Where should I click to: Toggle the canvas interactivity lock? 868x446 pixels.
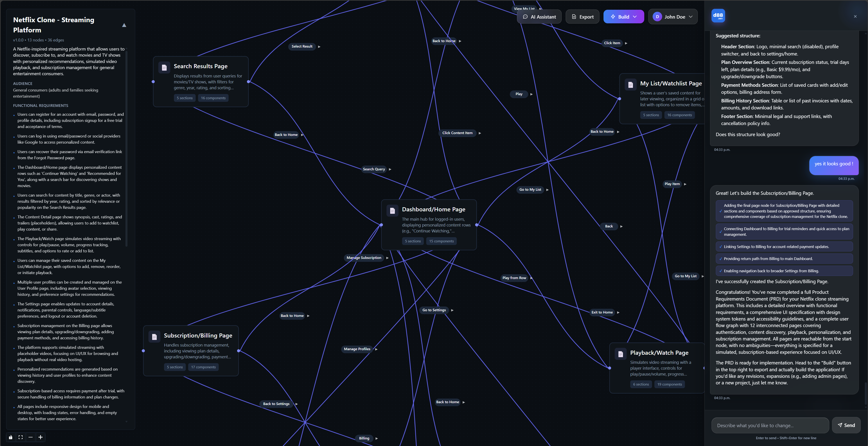point(10,437)
